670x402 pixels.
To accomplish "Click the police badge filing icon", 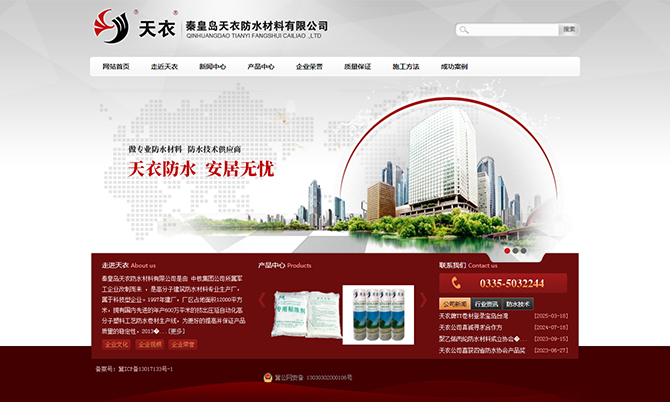I will [x=267, y=378].
